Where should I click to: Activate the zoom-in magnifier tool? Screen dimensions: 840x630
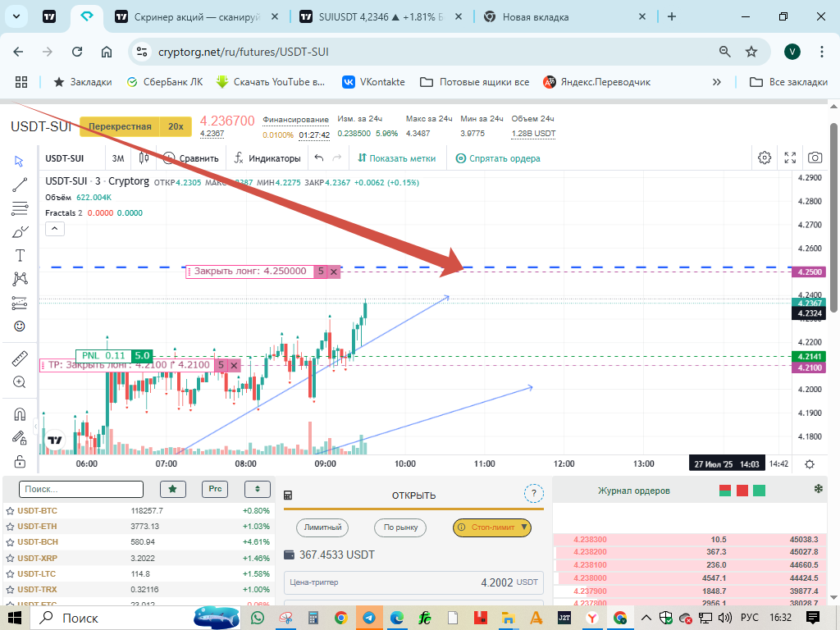pos(20,382)
